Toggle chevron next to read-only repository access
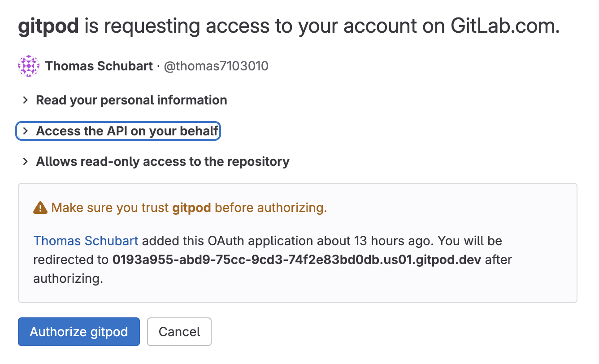 point(26,161)
